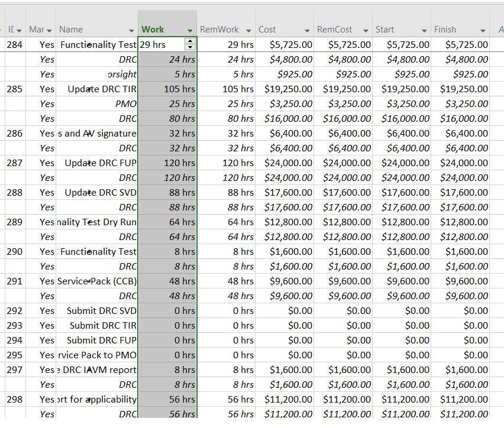
Task: Select row ID 285
Action: pyautogui.click(x=15, y=89)
